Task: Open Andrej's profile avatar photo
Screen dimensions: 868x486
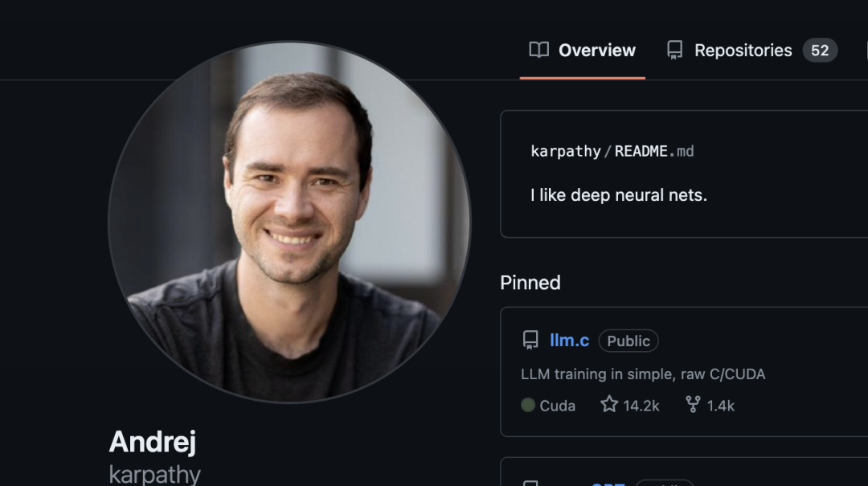Action: pos(289,222)
